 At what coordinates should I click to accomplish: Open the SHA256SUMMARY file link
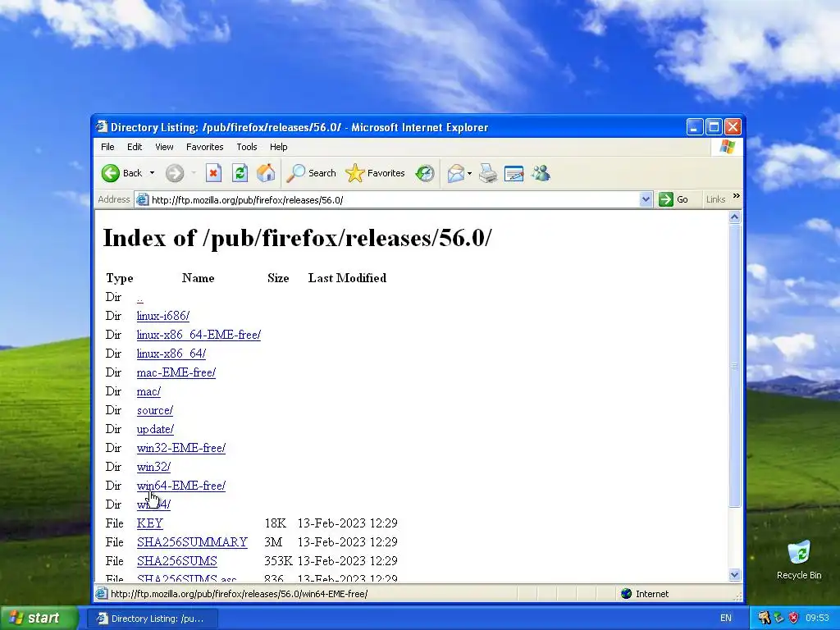(x=192, y=542)
